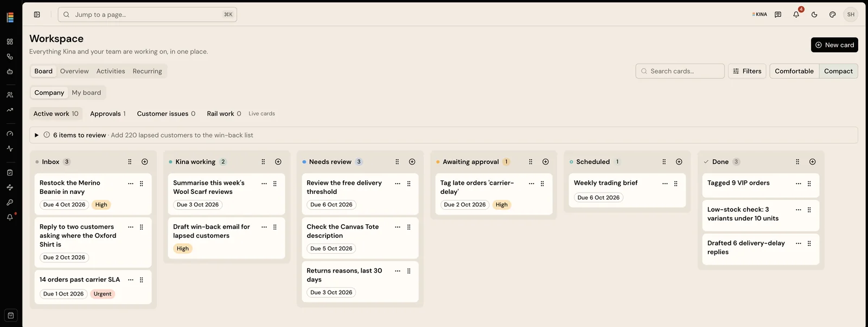Open menu for Restock the Merino Beanie card
Viewport: 868px width, 327px height.
(131, 184)
